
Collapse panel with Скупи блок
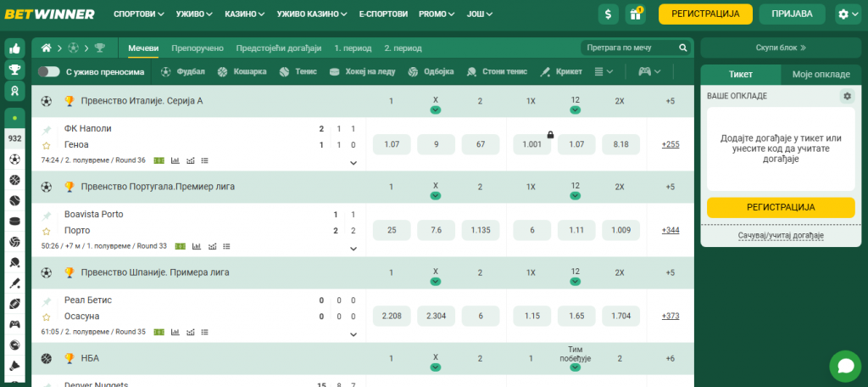(x=781, y=48)
